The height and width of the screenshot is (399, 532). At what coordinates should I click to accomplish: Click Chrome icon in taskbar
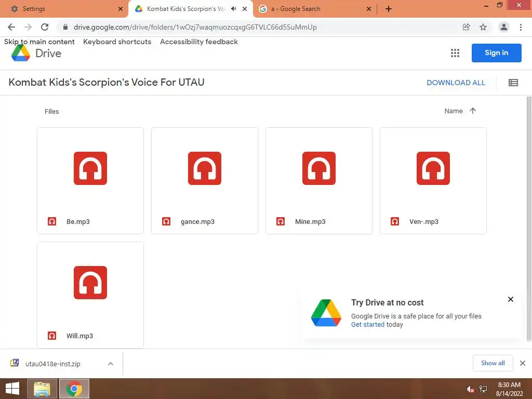coord(74,389)
